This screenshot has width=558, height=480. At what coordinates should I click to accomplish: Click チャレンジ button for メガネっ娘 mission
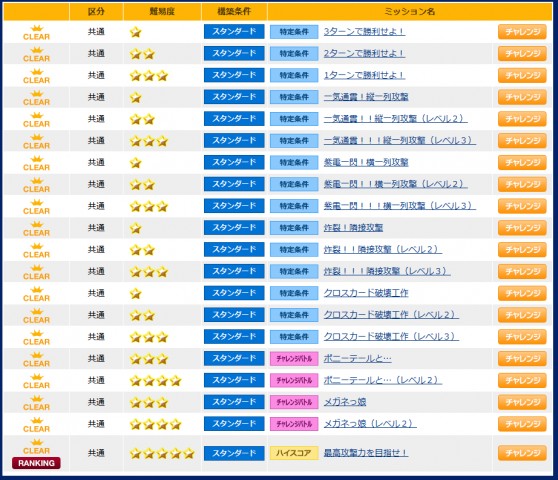[522, 402]
